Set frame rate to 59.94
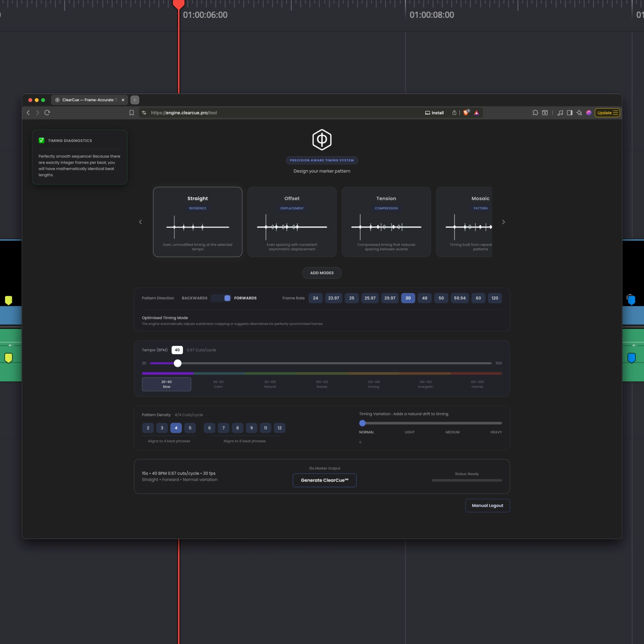644x644 pixels. [460, 298]
